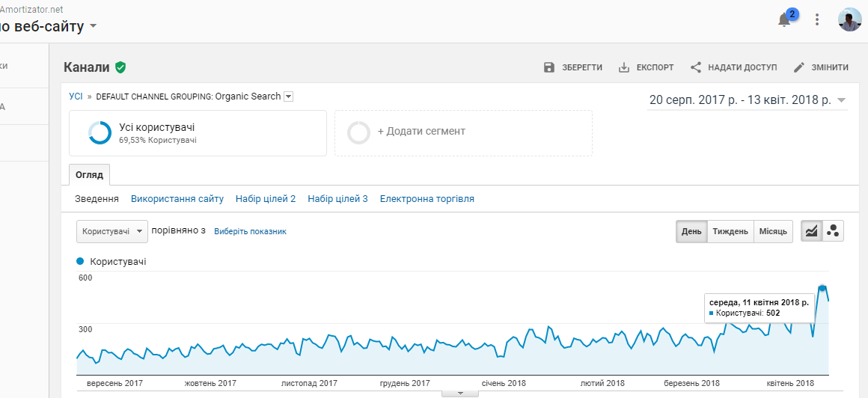Click the ЗМІНИТИ pencil edit icon
Screen dimensions: 868x398
(798, 67)
